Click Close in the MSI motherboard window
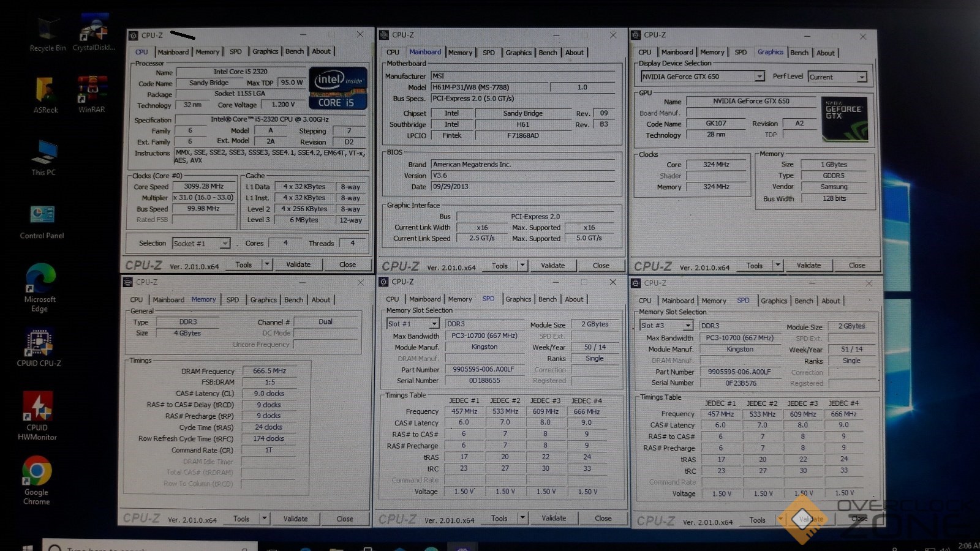Image resolution: width=980 pixels, height=551 pixels. coord(601,265)
